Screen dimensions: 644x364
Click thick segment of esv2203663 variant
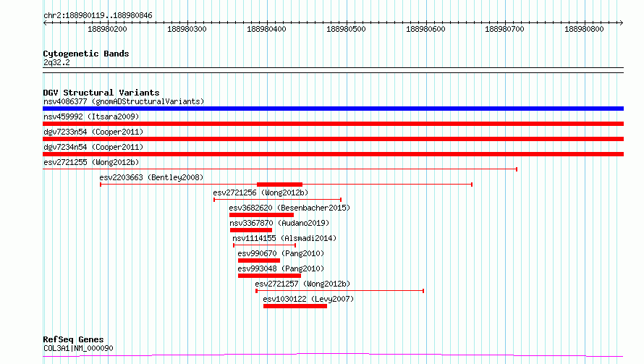[x=280, y=185]
